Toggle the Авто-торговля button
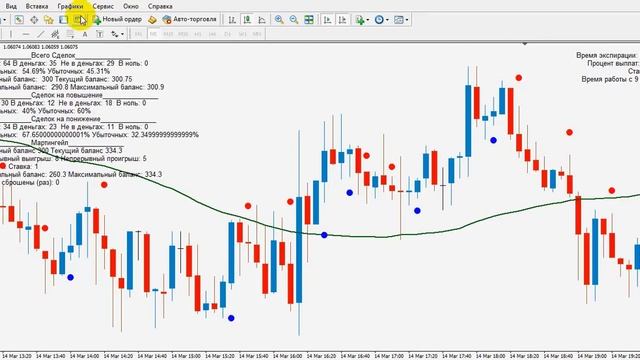This screenshot has width=640, height=360. click(x=189, y=19)
